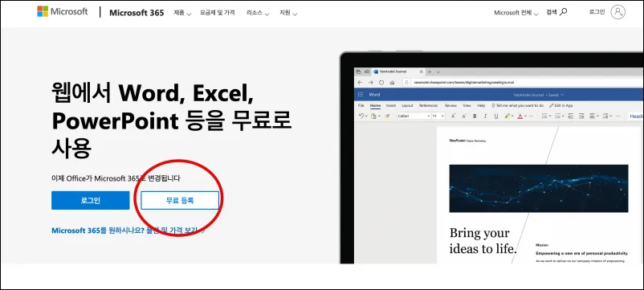Click the paragraph alignment icon
This screenshot has height=290, width=644.
pyautogui.click(x=592, y=116)
